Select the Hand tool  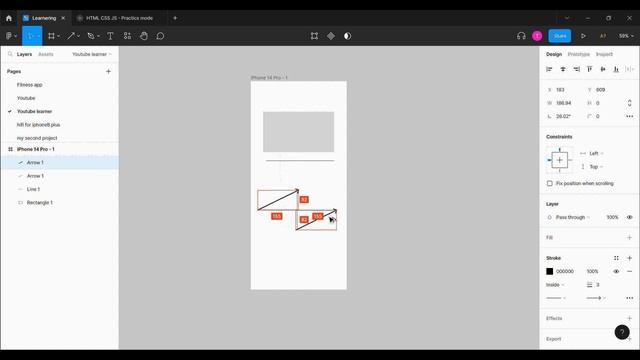point(144,36)
